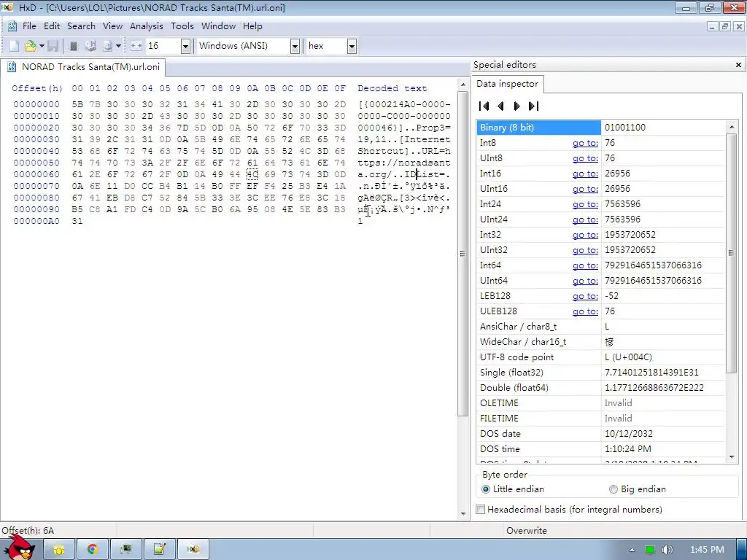Click the hex view vertical scrollbar
747x560 pixels.
tap(462, 252)
